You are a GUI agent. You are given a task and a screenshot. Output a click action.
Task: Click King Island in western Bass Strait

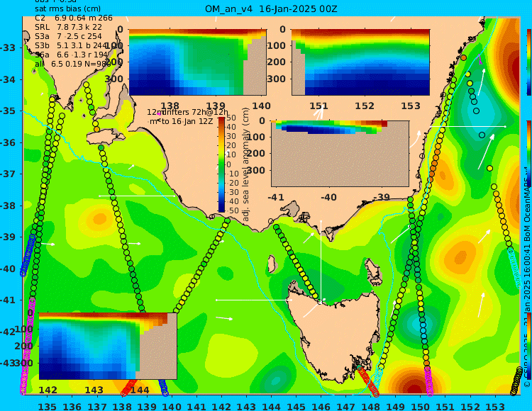[272, 264]
